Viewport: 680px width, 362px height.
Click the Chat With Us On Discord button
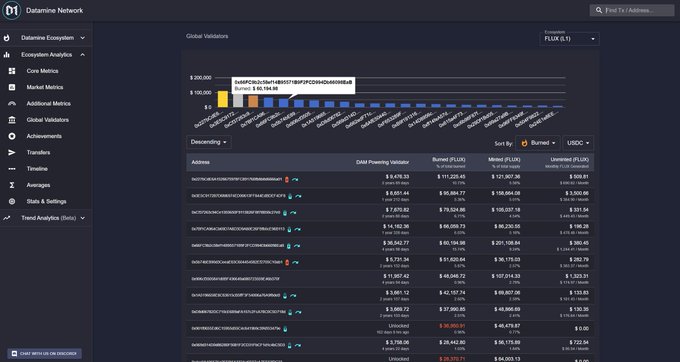(44, 354)
